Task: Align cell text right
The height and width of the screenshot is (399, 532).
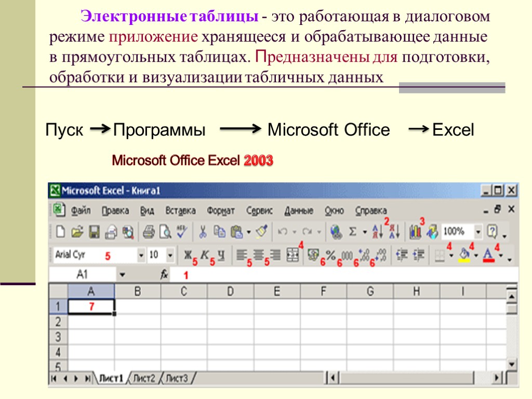Action: tap(275, 255)
